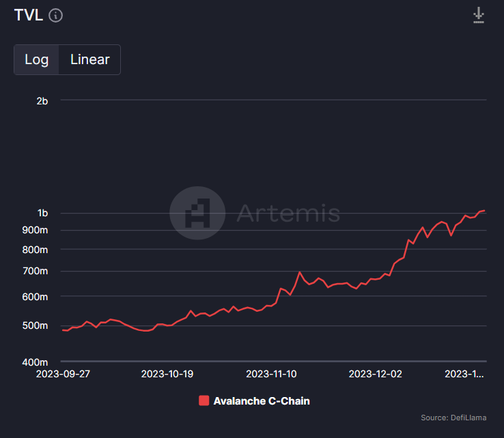
Task: Click the TVL chart title
Action: pyautogui.click(x=29, y=15)
